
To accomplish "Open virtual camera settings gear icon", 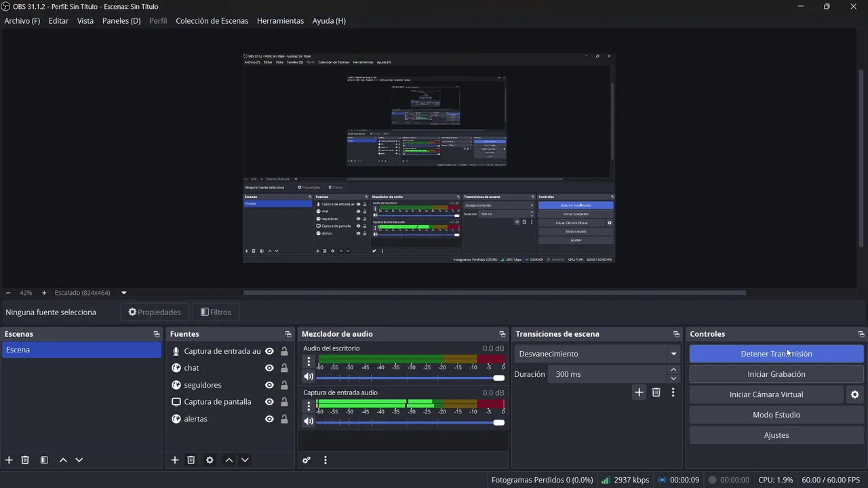I will [x=854, y=394].
